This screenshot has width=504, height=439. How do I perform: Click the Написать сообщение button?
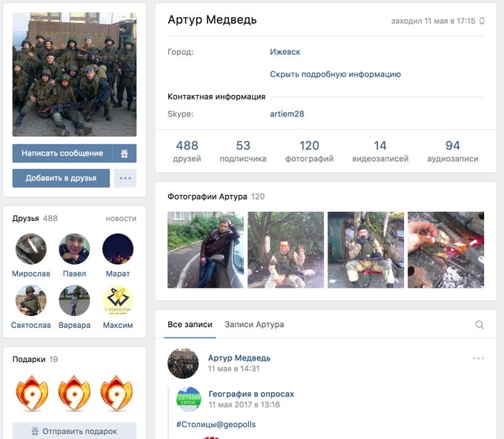(x=62, y=154)
